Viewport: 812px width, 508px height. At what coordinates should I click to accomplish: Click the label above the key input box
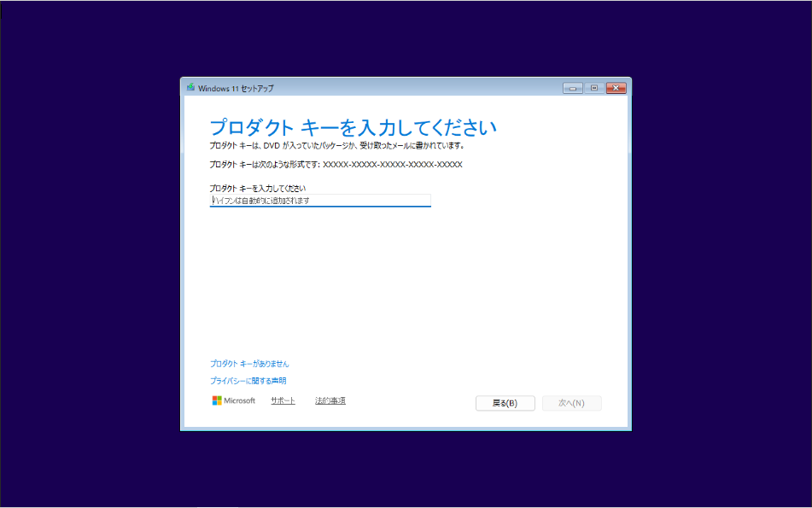point(256,187)
